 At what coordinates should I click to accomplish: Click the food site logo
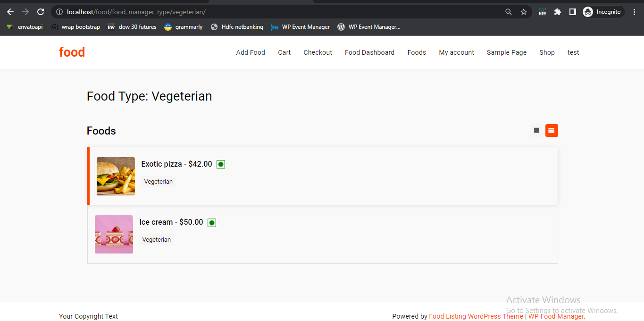pyautogui.click(x=72, y=52)
